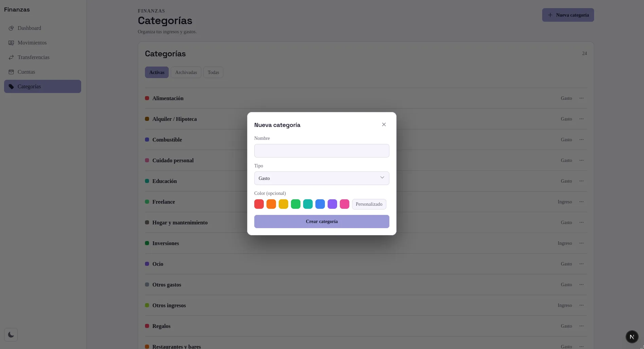Open options menu for Cuidado personal row
The height and width of the screenshot is (349, 644).
(582, 160)
